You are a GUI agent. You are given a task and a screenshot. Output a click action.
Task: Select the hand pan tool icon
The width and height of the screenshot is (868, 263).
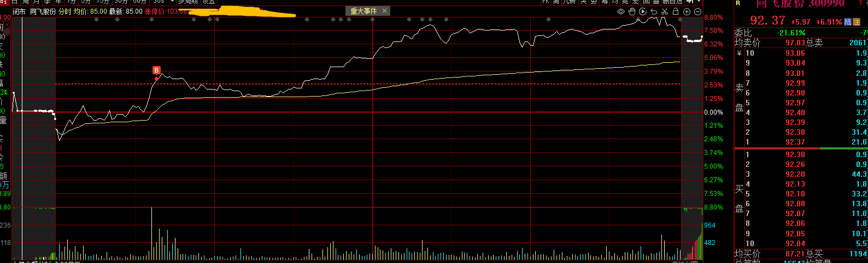pos(632,11)
